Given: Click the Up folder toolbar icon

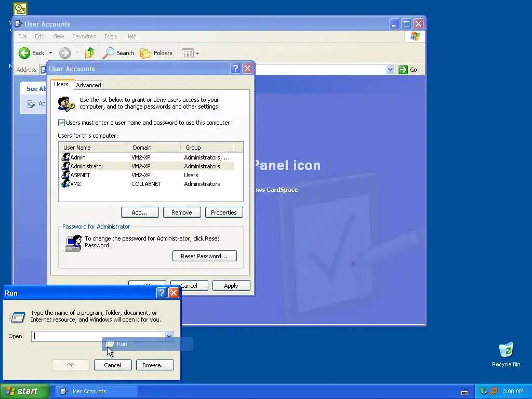Looking at the screenshot, I should click(90, 53).
